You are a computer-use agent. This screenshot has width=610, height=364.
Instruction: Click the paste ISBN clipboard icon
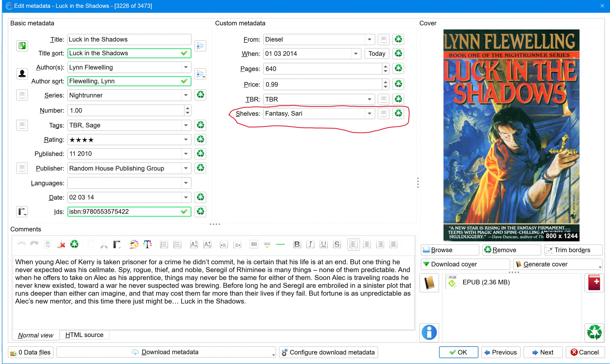pyautogui.click(x=22, y=211)
